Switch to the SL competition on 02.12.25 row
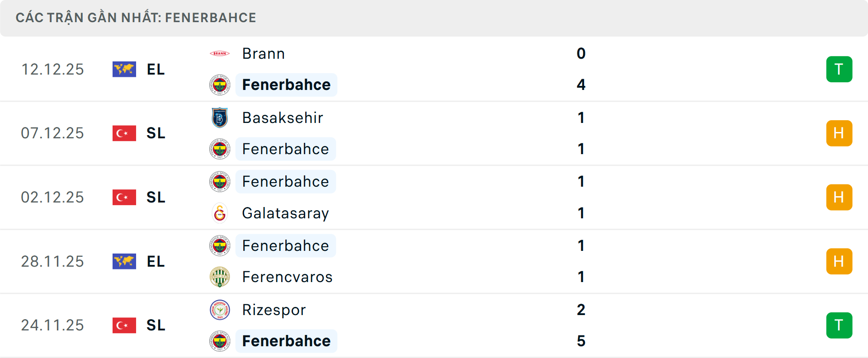 155,197
